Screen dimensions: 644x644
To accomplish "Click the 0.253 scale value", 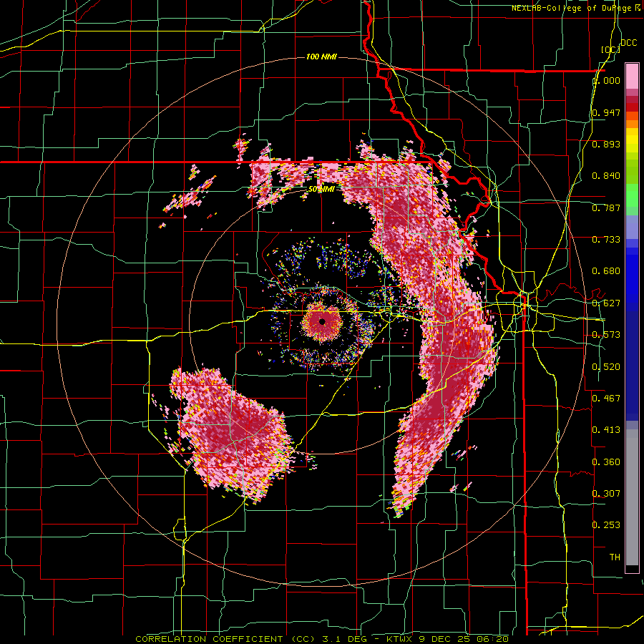I will click(x=606, y=525).
